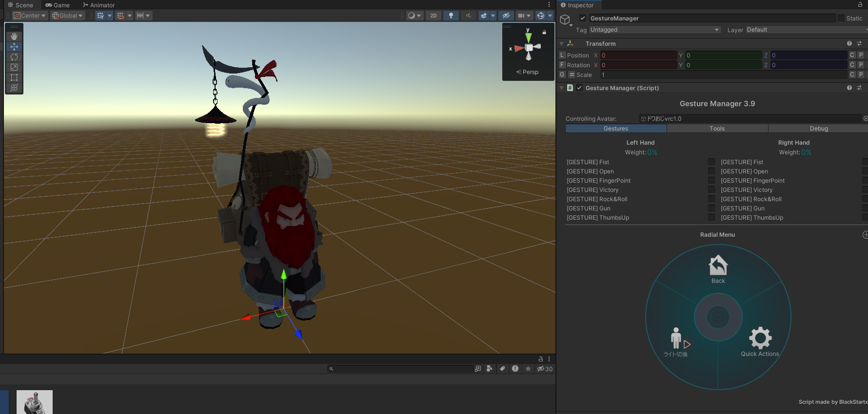This screenshot has width=868, height=414.
Task: Open the Debug section button
Action: pyautogui.click(x=818, y=129)
